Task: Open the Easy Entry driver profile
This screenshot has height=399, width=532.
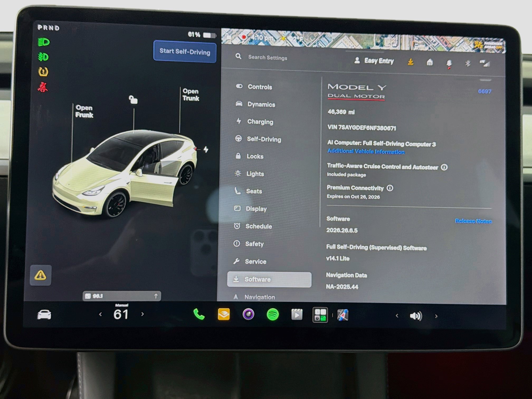Action: [x=374, y=61]
